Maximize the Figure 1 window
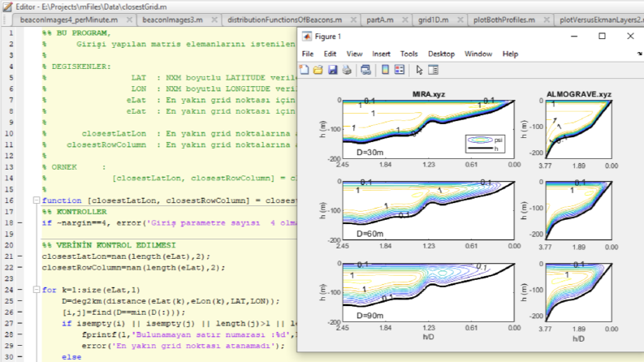Screen dimensions: 644x362 click(x=602, y=36)
